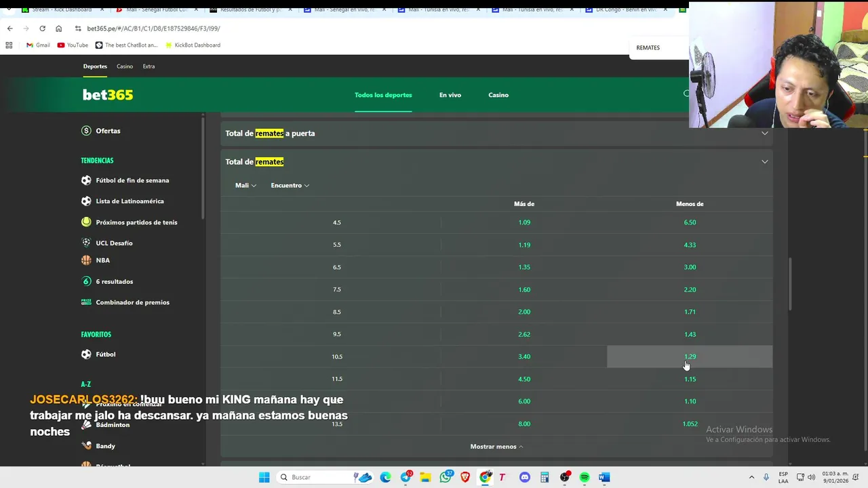Open the Ofertas sidebar item
This screenshot has height=488, width=868.
click(x=100, y=131)
